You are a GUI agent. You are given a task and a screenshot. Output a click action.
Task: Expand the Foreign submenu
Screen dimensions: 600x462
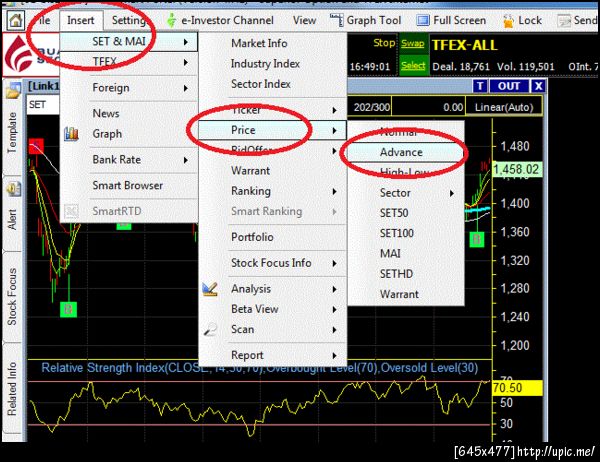[x=129, y=88]
